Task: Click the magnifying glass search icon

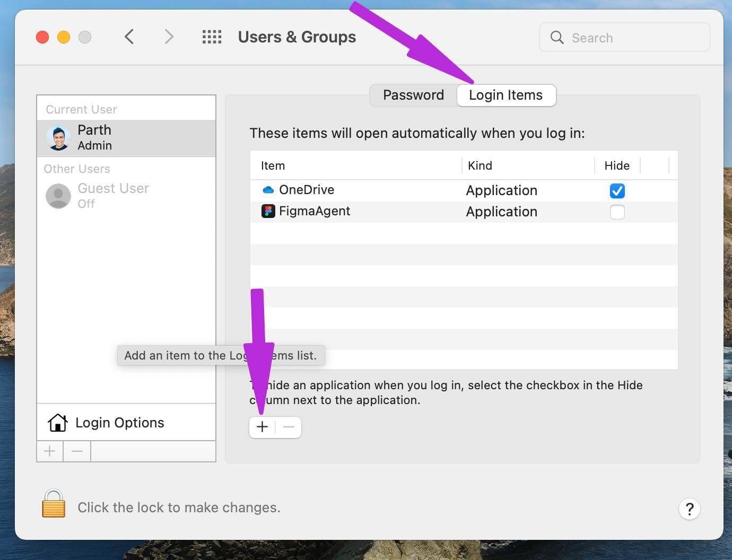Action: (556, 37)
